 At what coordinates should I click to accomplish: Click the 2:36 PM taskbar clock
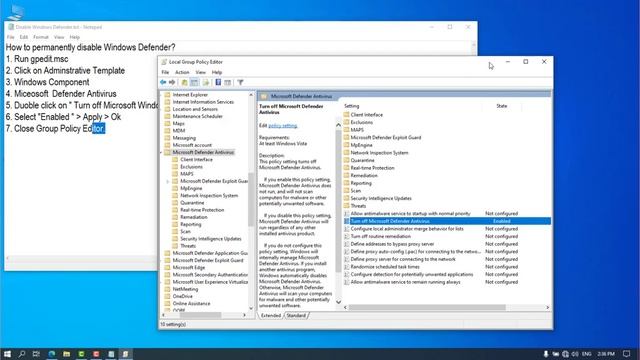click(x=606, y=354)
